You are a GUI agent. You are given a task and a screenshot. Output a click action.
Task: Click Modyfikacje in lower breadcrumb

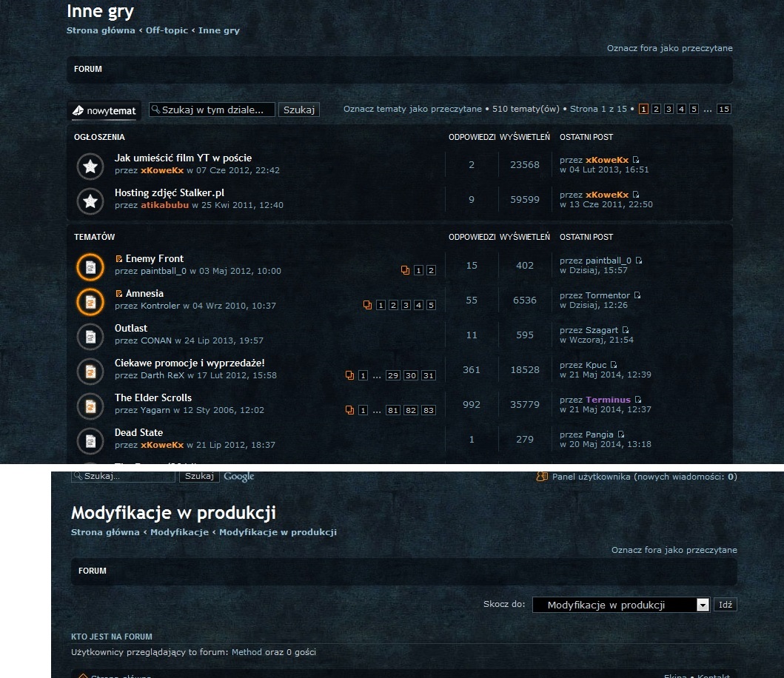click(x=179, y=532)
